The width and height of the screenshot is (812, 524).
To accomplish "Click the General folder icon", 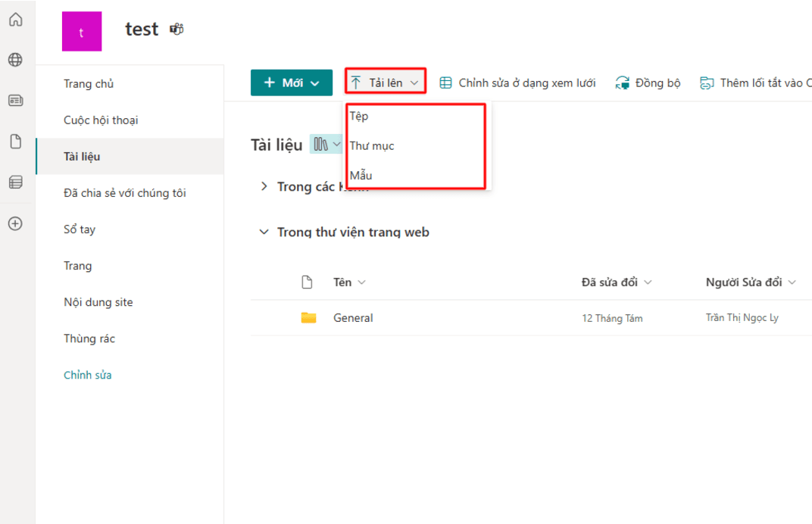I will pyautogui.click(x=308, y=317).
